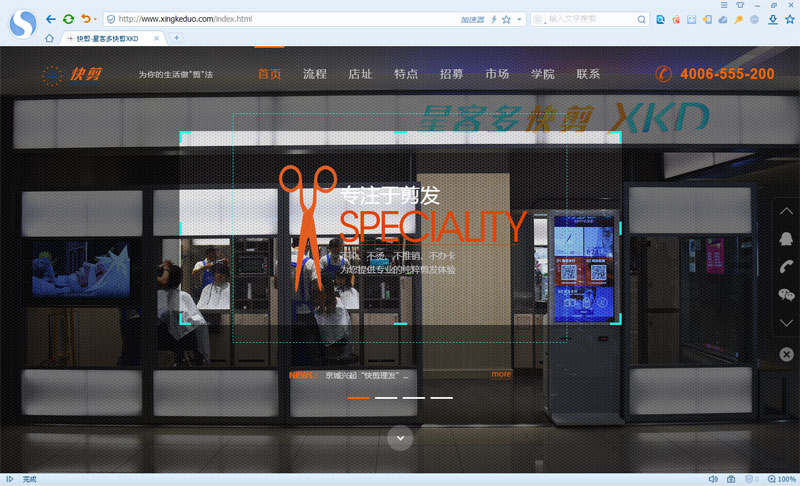
Task: Click the orange more link
Action: [x=501, y=374]
